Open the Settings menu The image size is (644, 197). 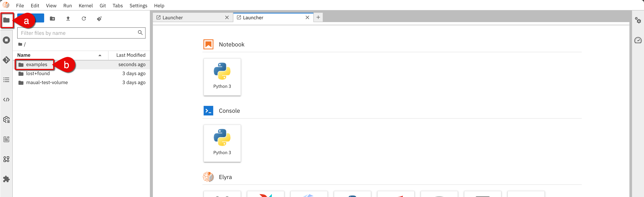[138, 5]
